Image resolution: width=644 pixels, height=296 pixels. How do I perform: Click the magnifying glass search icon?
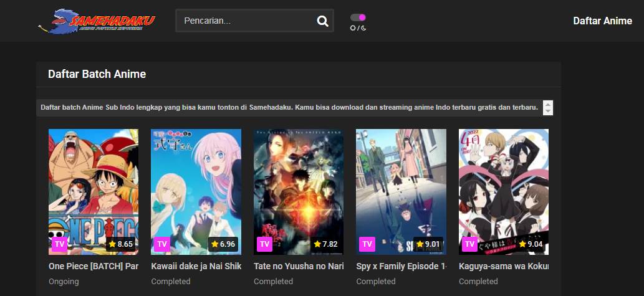click(323, 21)
